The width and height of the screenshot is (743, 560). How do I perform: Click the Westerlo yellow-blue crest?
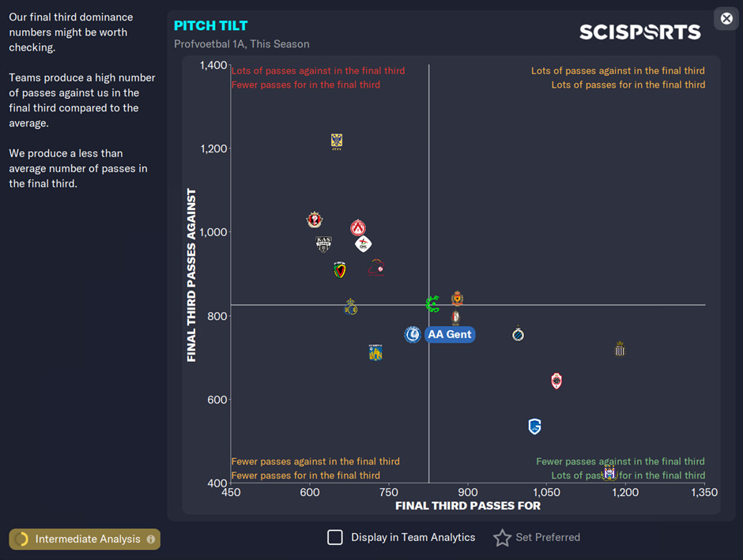[375, 352]
